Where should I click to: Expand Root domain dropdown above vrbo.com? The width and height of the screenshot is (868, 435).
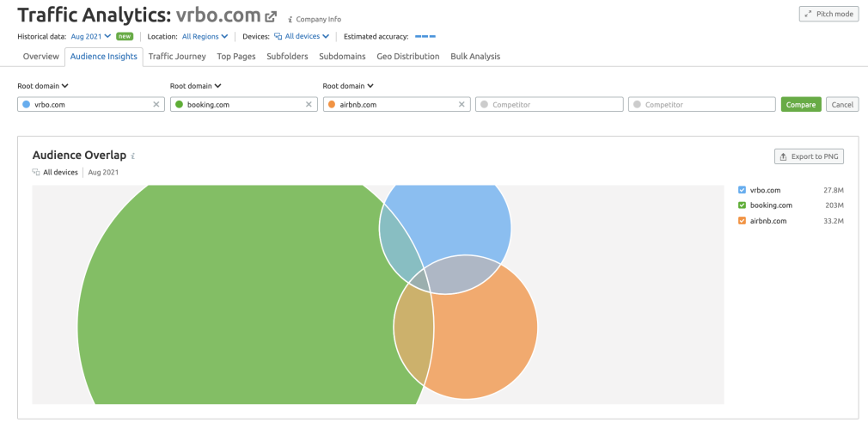tap(43, 86)
